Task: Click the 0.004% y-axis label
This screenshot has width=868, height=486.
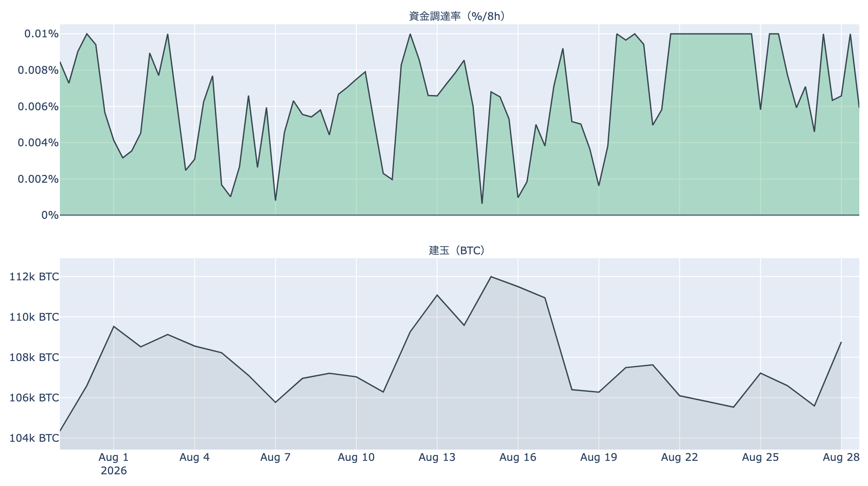Action: (38, 143)
